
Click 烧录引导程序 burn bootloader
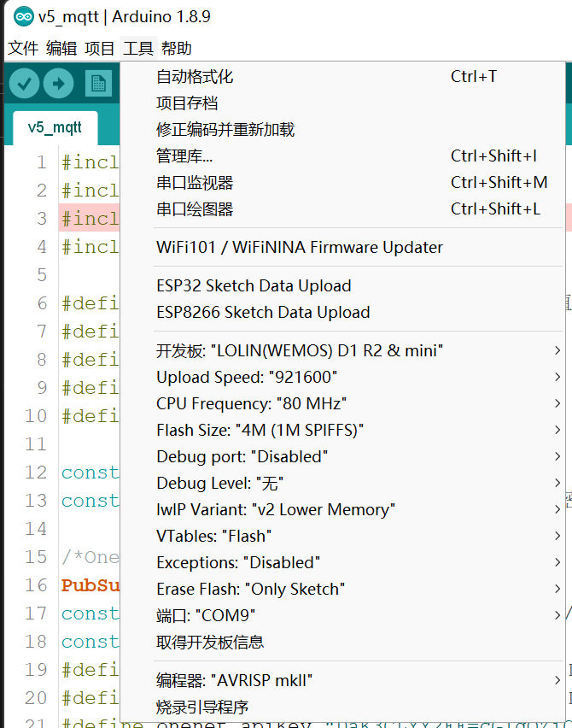(342, 707)
